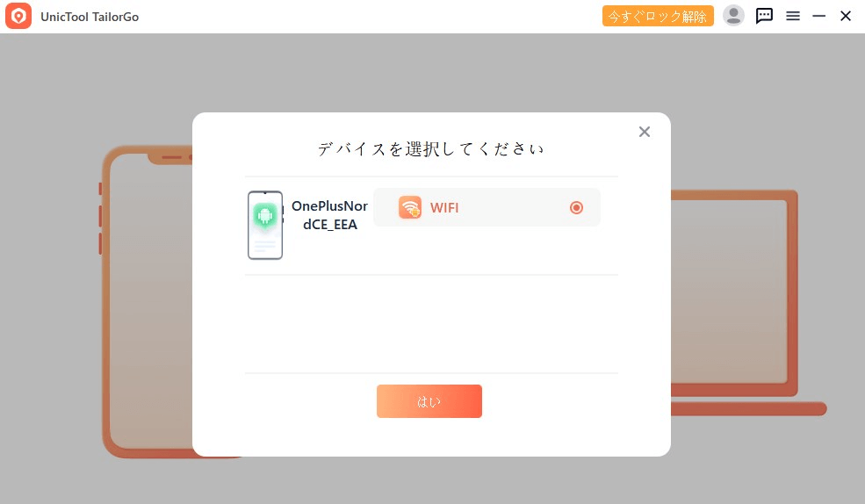Close the device selection dialog
Image resolution: width=865 pixels, height=504 pixels.
[645, 132]
